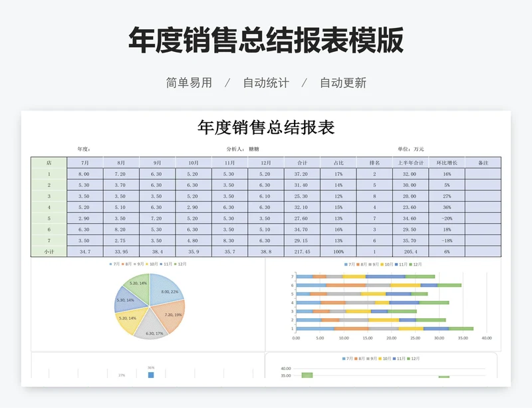The height and width of the screenshot is (408, 532).
Task: Select the 12月 table column header
Action: pos(266,162)
